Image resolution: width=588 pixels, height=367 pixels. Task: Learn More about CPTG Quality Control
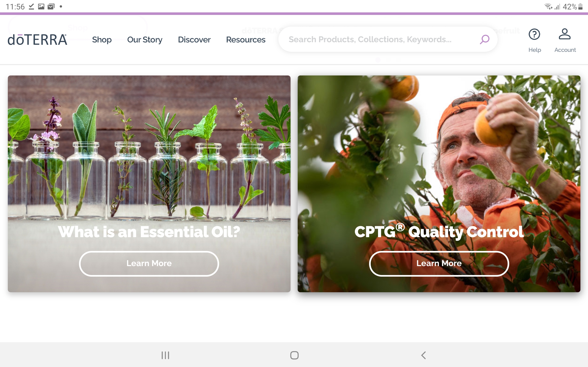(439, 264)
